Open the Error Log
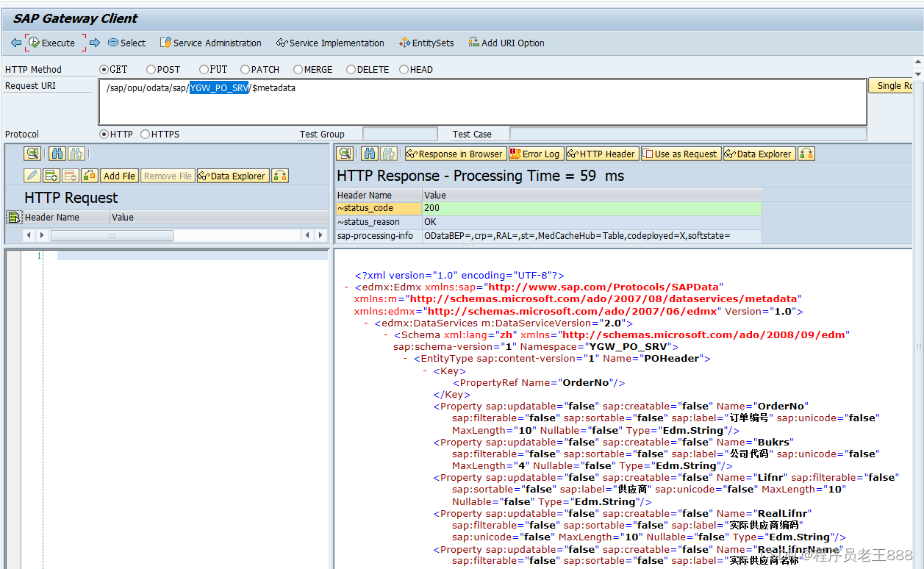 pyautogui.click(x=535, y=154)
